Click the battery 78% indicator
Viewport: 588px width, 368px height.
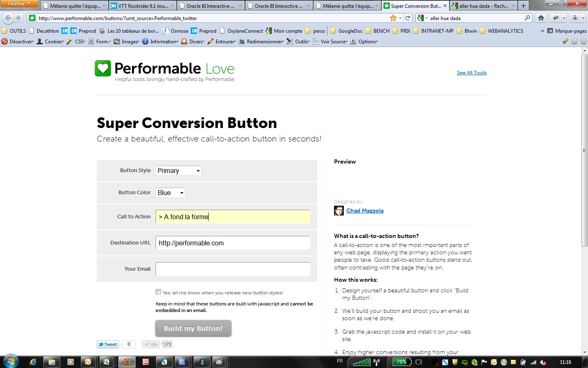click(402, 362)
